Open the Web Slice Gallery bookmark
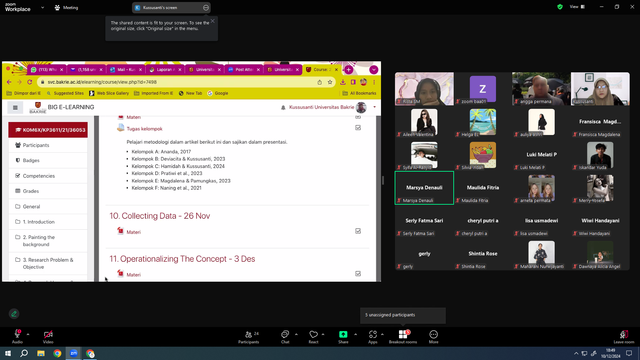Image resolution: width=640 pixels, height=360 pixels. tap(109, 93)
